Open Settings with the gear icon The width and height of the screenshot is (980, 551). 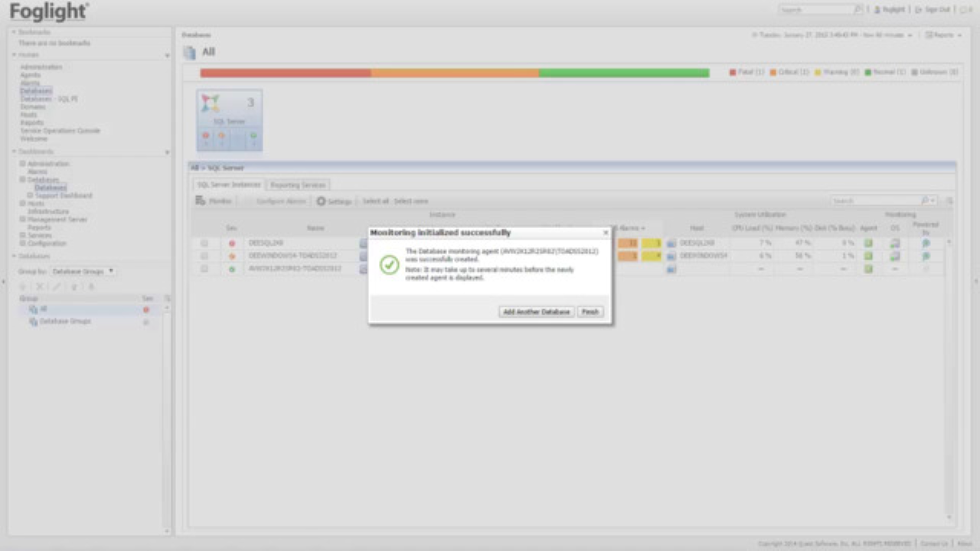point(334,201)
